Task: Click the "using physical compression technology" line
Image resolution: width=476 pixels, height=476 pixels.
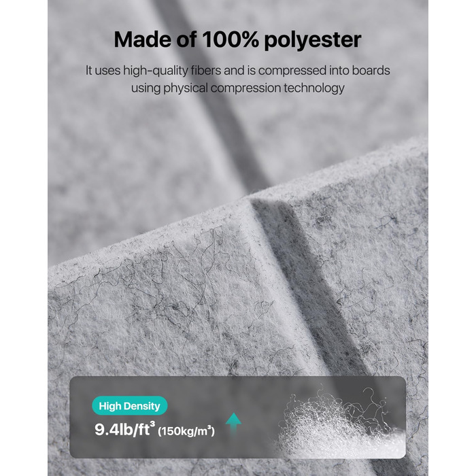Action: [238, 88]
